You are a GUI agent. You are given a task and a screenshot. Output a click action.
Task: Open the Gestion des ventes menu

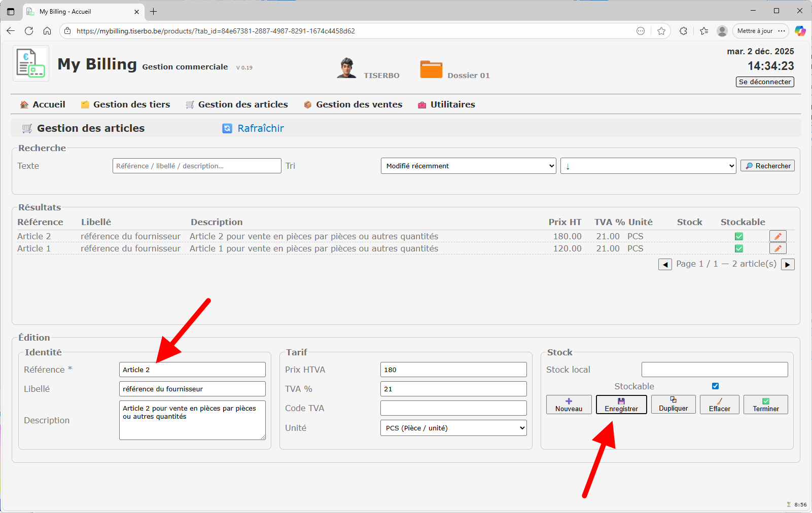353,104
